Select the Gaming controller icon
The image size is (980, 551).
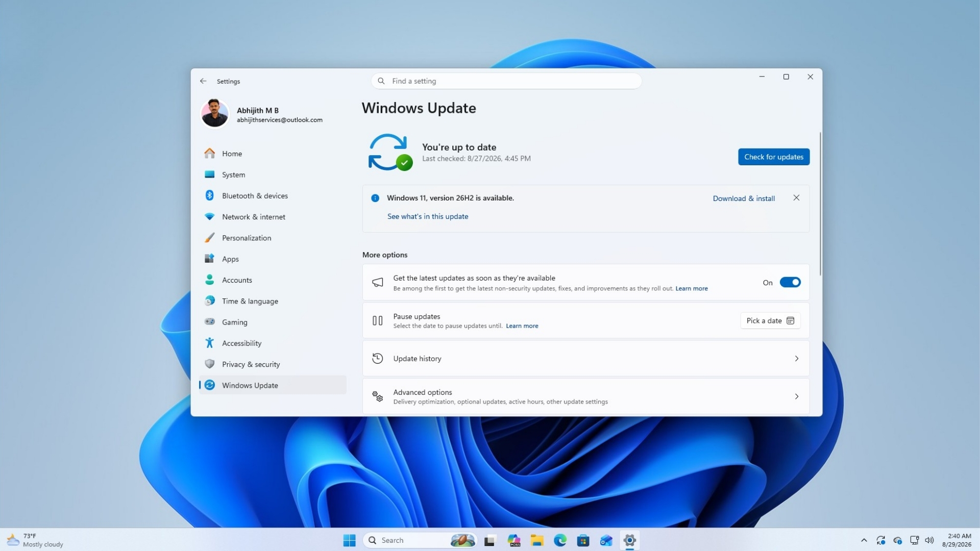tap(209, 322)
